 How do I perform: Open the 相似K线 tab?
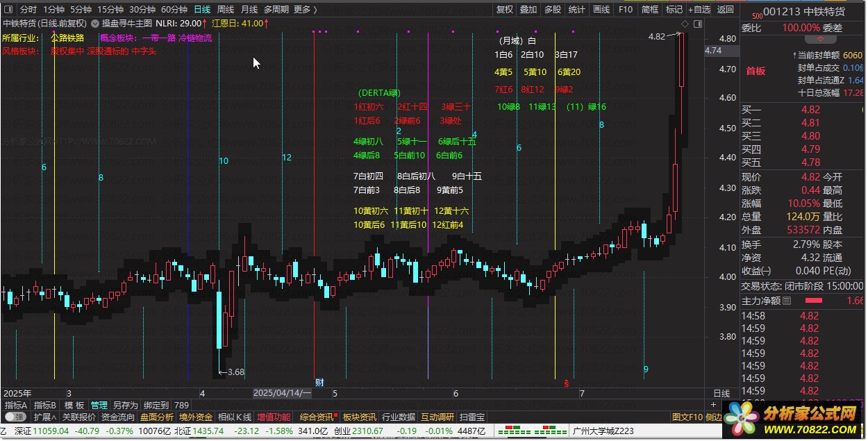[235, 417]
